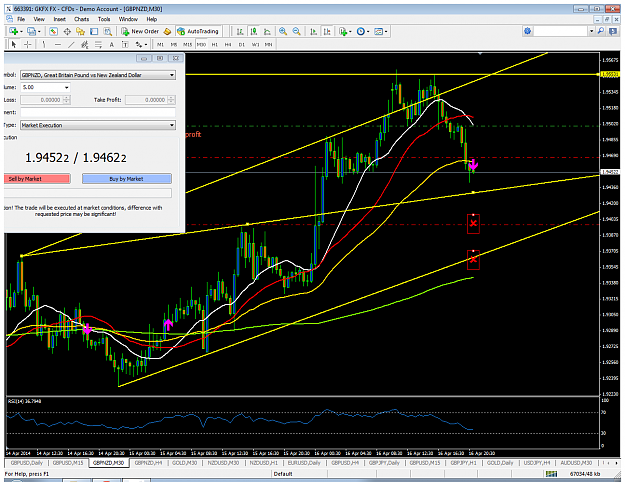The height and width of the screenshot is (482, 625).
Task: Switch timeframe to M5
Action: tap(174, 45)
